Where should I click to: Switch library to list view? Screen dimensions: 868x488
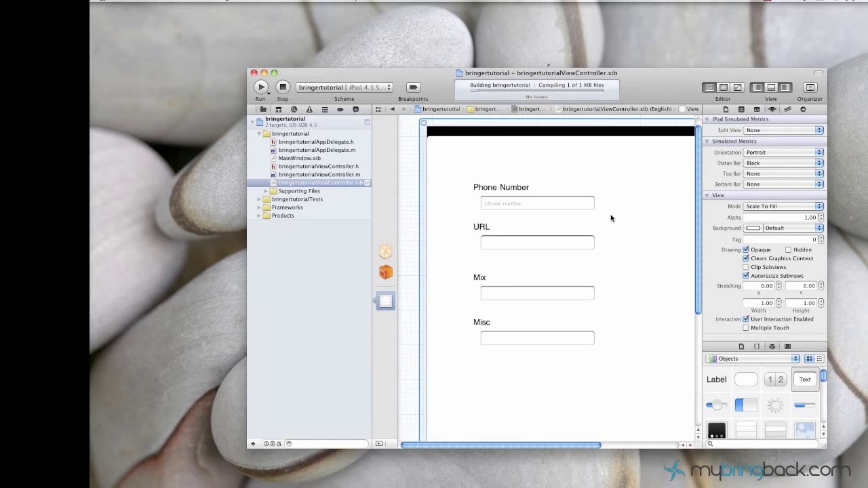(x=819, y=359)
